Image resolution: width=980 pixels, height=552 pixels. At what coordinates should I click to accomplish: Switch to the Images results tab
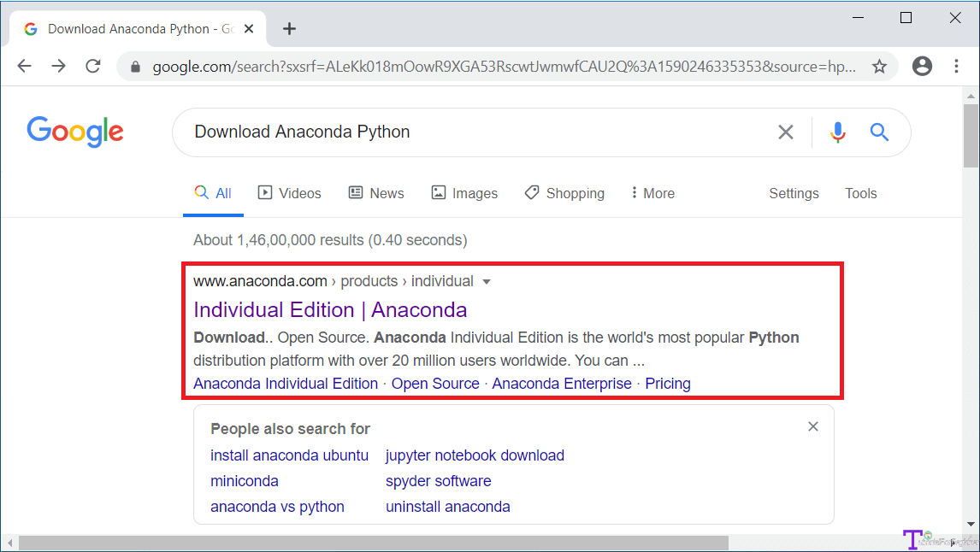pos(464,194)
